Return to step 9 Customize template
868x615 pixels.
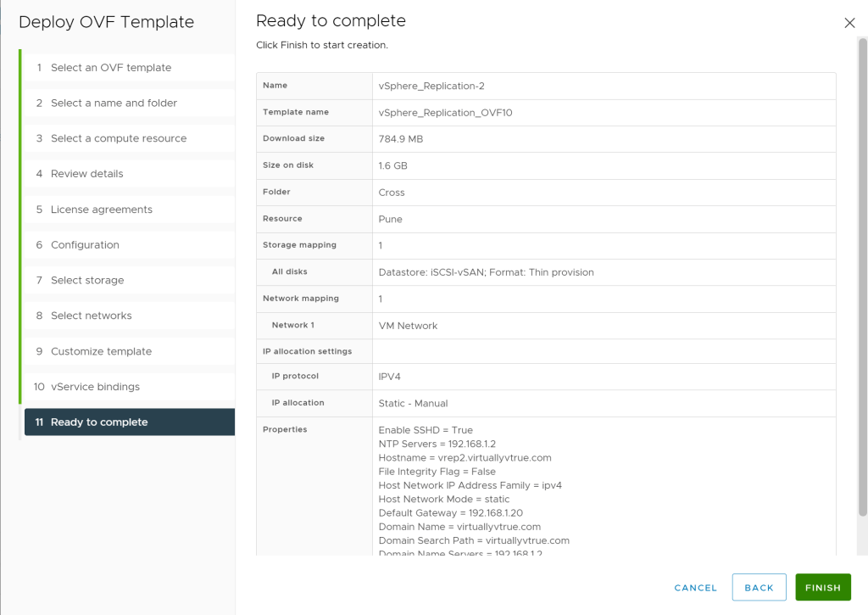[x=101, y=351]
